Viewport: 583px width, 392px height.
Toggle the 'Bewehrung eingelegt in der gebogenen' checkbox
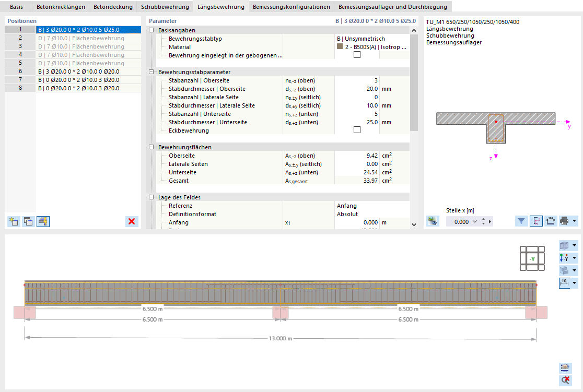357,55
